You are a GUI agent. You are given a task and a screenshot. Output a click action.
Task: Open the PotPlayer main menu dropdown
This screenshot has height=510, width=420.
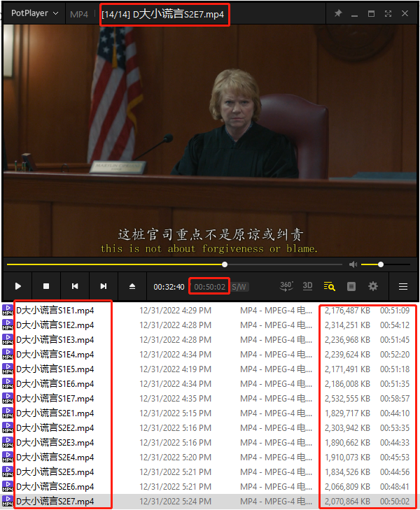(x=34, y=13)
